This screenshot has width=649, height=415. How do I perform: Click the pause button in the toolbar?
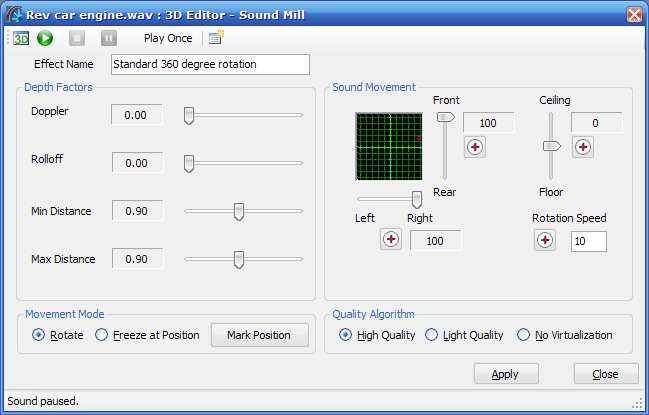point(109,38)
